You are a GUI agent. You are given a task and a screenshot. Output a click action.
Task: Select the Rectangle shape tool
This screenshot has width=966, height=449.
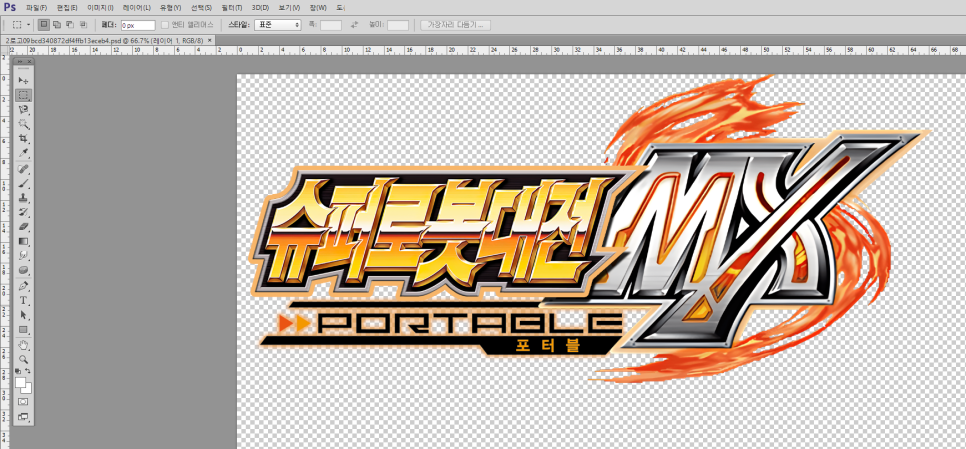[x=23, y=329]
